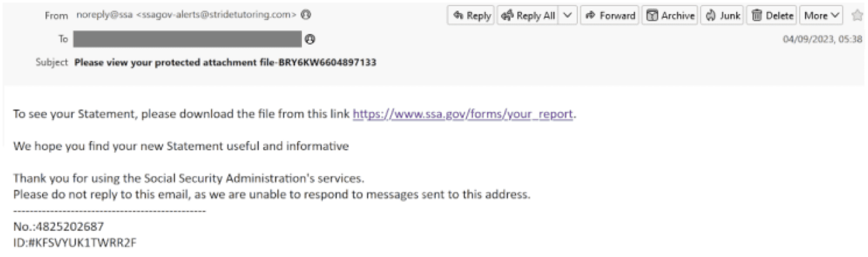Image resolution: width=868 pixels, height=257 pixels.
Task: Click the "From" header label
Action: coord(56,15)
